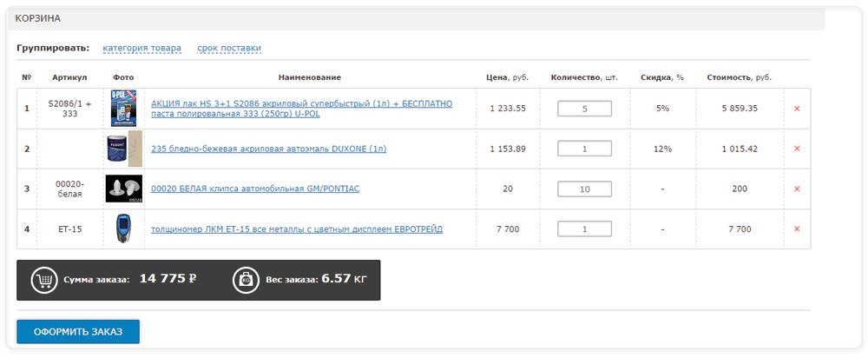The image size is (868, 358).
Task: View the ET-15 gauge product photo
Action: (123, 229)
